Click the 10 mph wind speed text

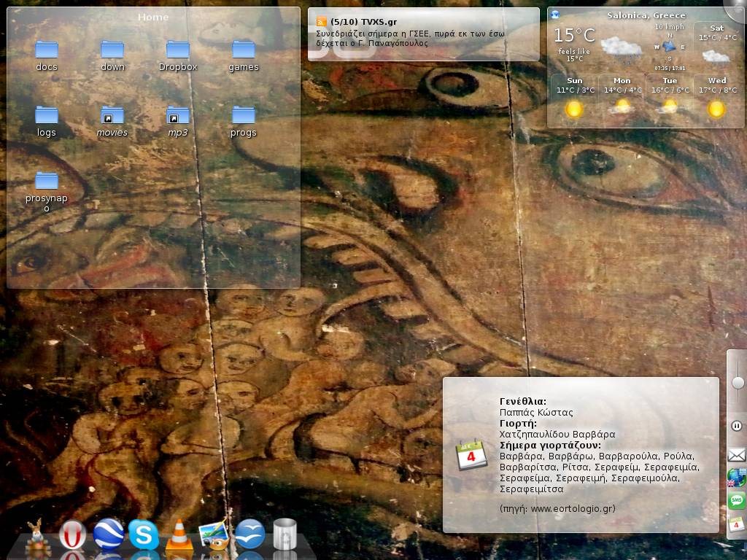(x=670, y=27)
